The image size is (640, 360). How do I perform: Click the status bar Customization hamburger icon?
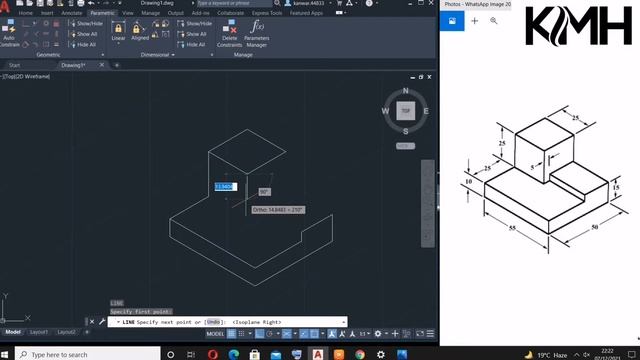430,334
